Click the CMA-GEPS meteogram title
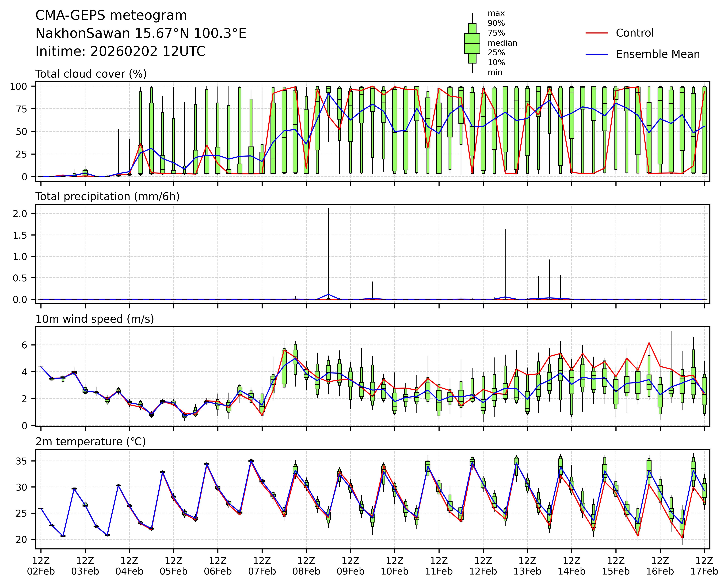Screen dimensions: 728x586 click(111, 15)
